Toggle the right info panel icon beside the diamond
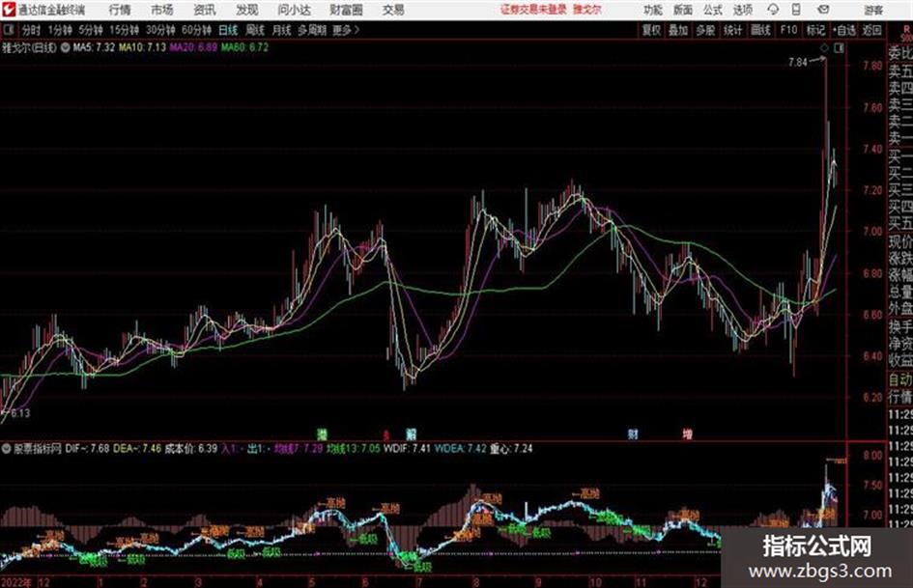Viewport: 913px width, 588px height. tap(839, 48)
